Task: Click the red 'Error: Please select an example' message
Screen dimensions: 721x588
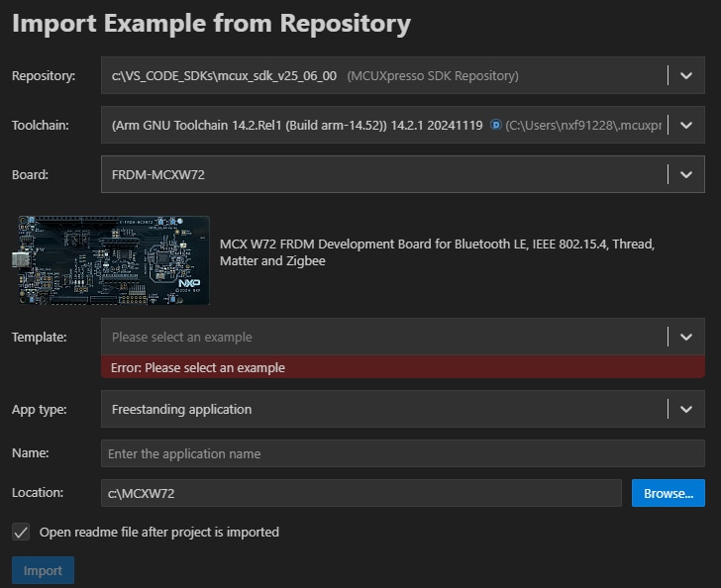Action: tap(403, 367)
